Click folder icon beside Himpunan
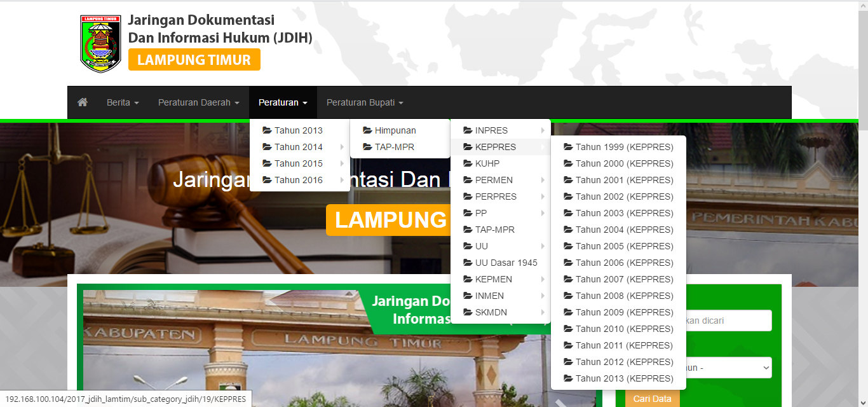Screen dimensions: 868x407 [x=367, y=130]
